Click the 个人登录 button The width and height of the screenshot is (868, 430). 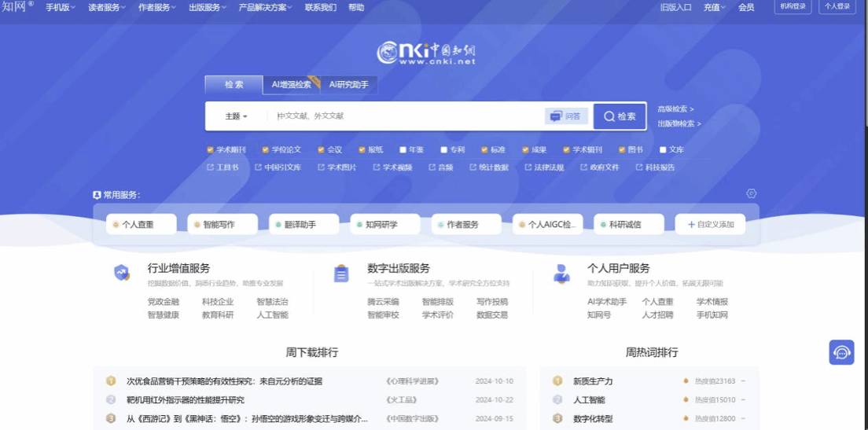click(x=837, y=6)
